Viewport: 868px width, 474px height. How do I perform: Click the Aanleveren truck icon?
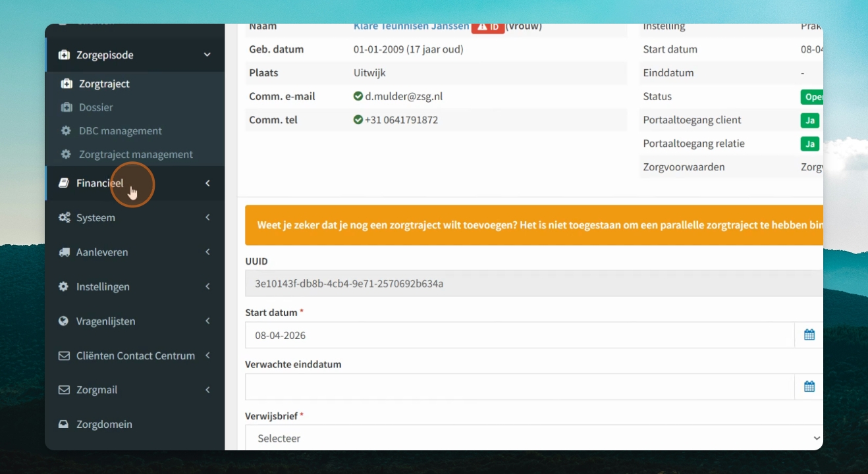click(x=65, y=252)
